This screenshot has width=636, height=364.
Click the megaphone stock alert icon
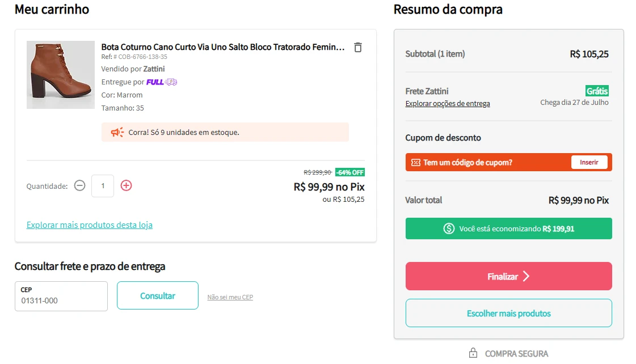[117, 132]
